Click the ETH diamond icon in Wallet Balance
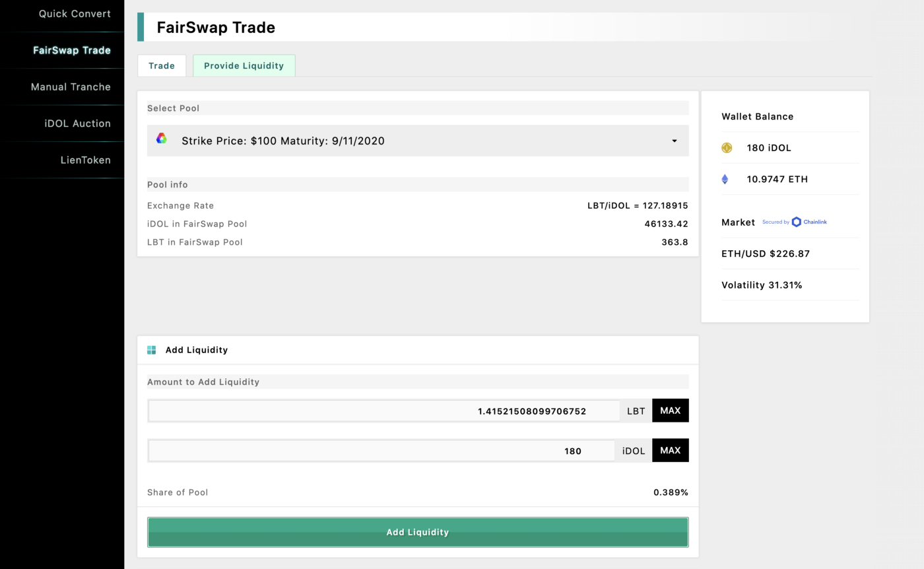The height and width of the screenshot is (569, 924). pos(725,179)
